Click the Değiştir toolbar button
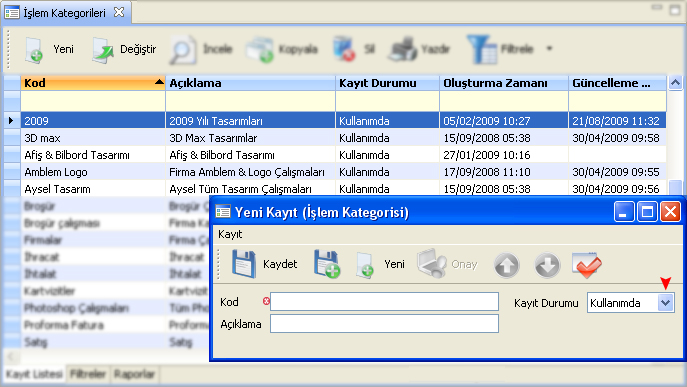687x387 pixels. [124, 50]
